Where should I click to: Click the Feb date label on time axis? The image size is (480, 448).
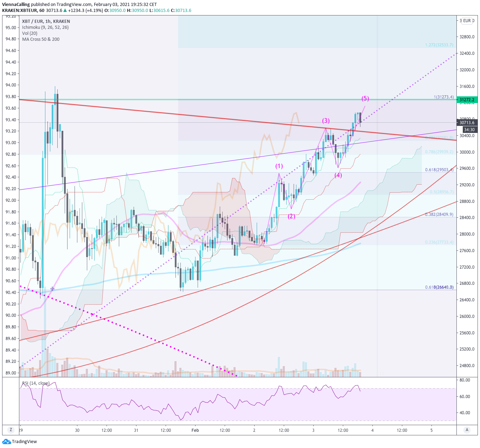click(x=195, y=430)
